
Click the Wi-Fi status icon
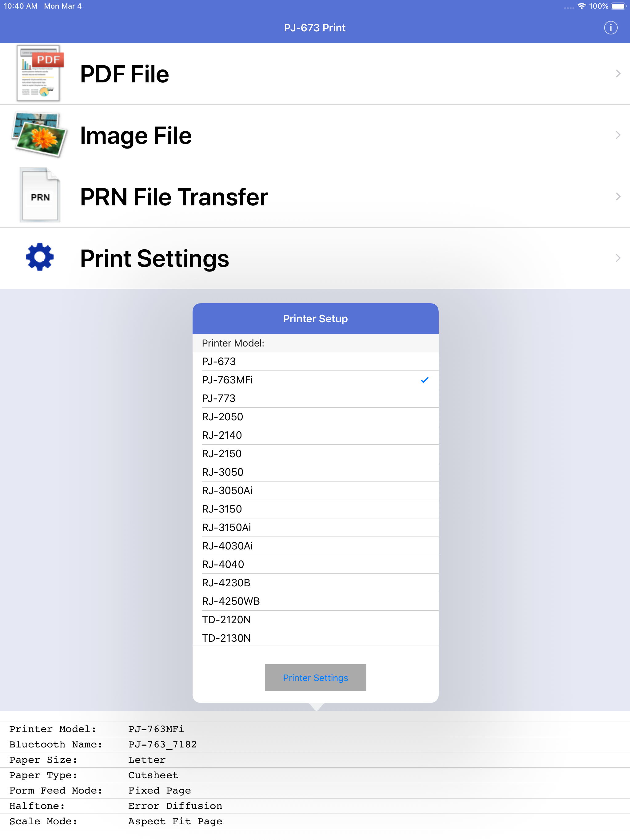581,6
